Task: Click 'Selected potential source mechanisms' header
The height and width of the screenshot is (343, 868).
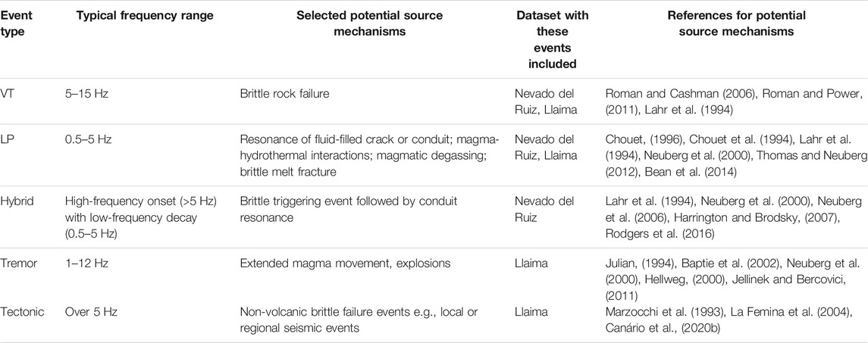Action: click(x=370, y=23)
